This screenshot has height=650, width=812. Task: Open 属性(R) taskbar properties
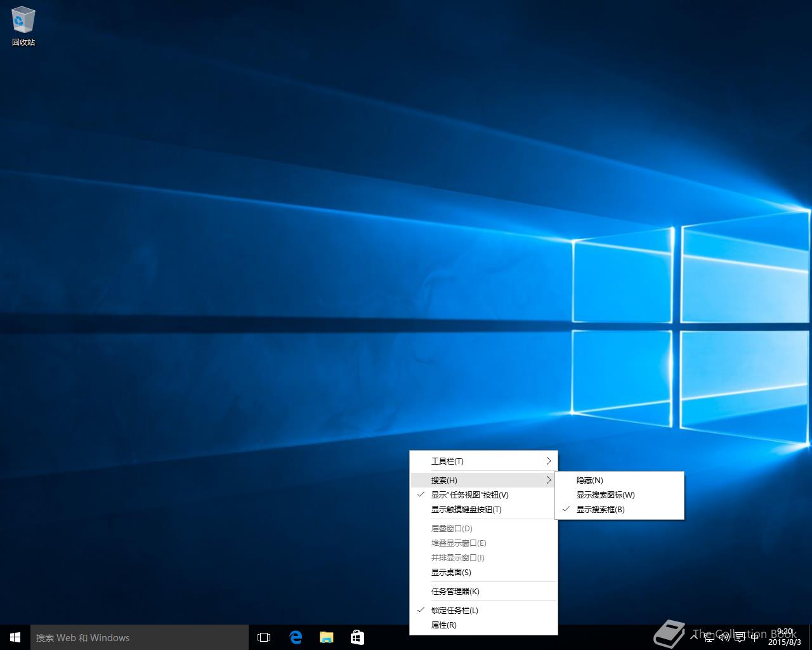(x=483, y=625)
